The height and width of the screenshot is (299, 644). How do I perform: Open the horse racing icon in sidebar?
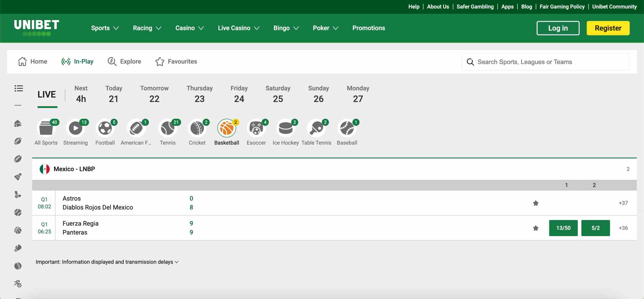pos(18,123)
